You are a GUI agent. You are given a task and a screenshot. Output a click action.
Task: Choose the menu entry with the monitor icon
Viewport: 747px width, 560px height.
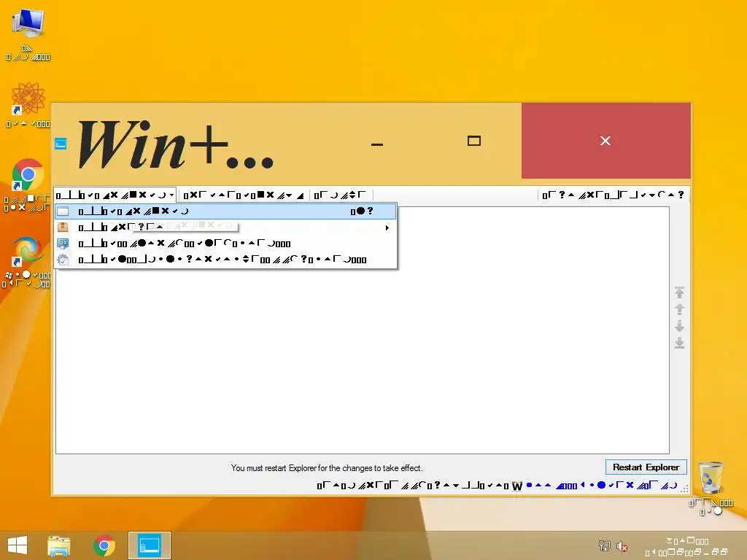tap(226, 244)
